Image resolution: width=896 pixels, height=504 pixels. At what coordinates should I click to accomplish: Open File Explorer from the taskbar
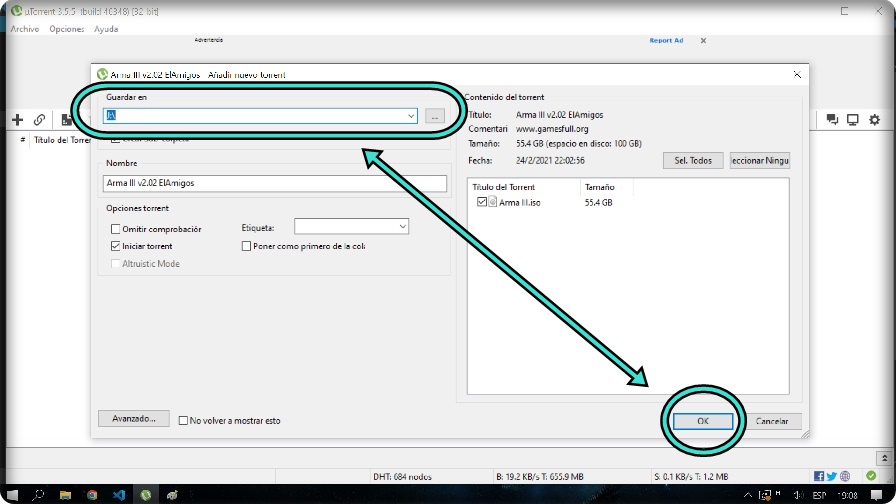(x=65, y=495)
